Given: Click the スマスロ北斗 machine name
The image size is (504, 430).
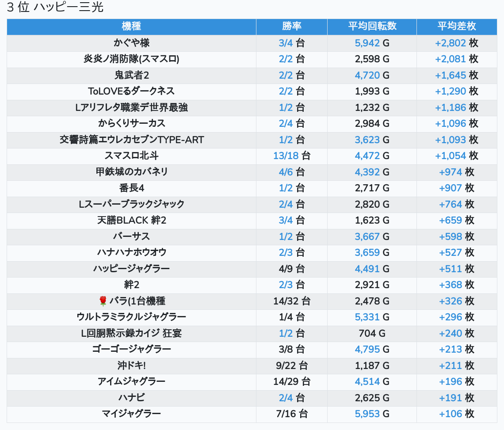Looking at the screenshot, I should point(131,156).
